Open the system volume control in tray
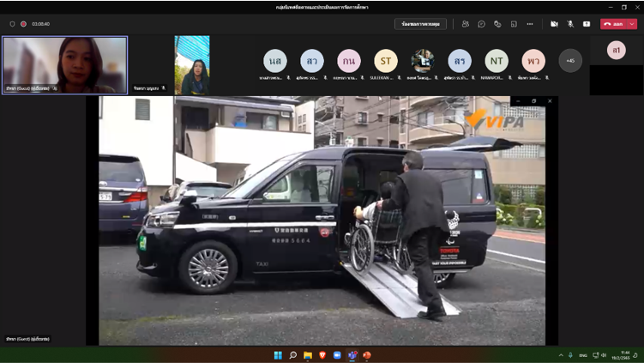This screenshot has height=363, width=644. (604, 355)
